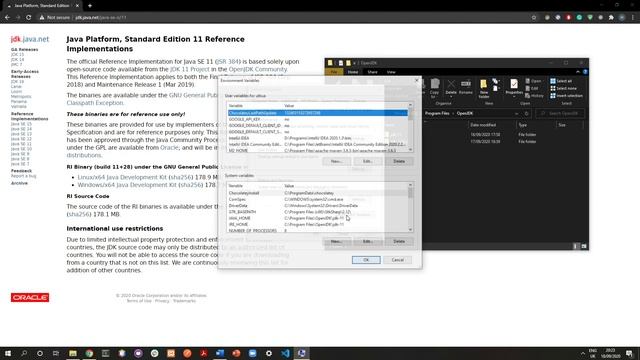Select the M2_HOME user variable row

pyautogui.click(x=317, y=151)
